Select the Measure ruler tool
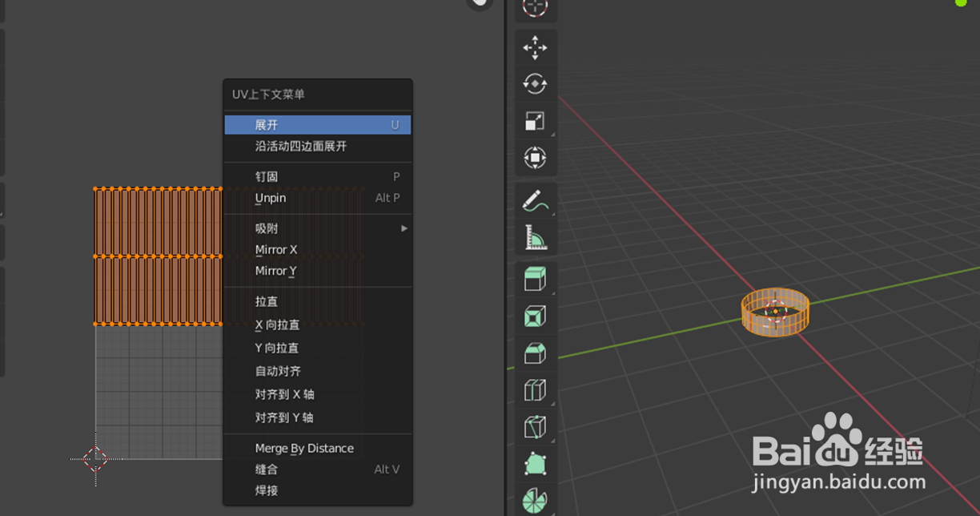 535,236
